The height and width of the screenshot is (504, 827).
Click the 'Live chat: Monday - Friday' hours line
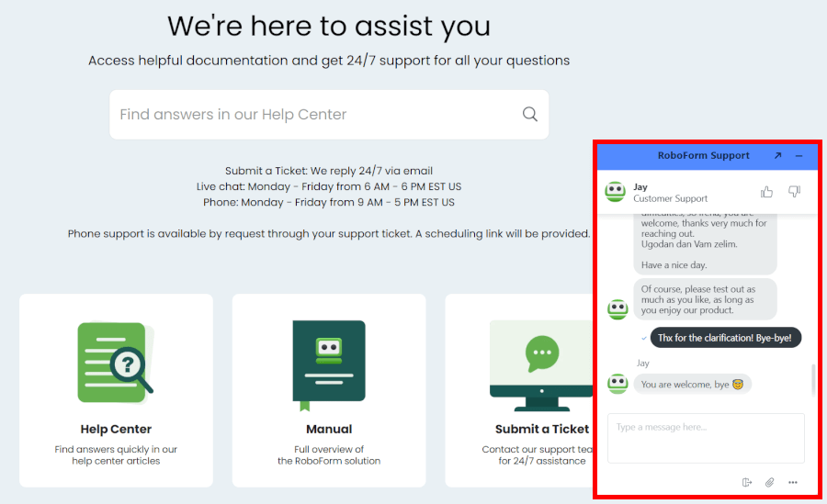tap(329, 186)
